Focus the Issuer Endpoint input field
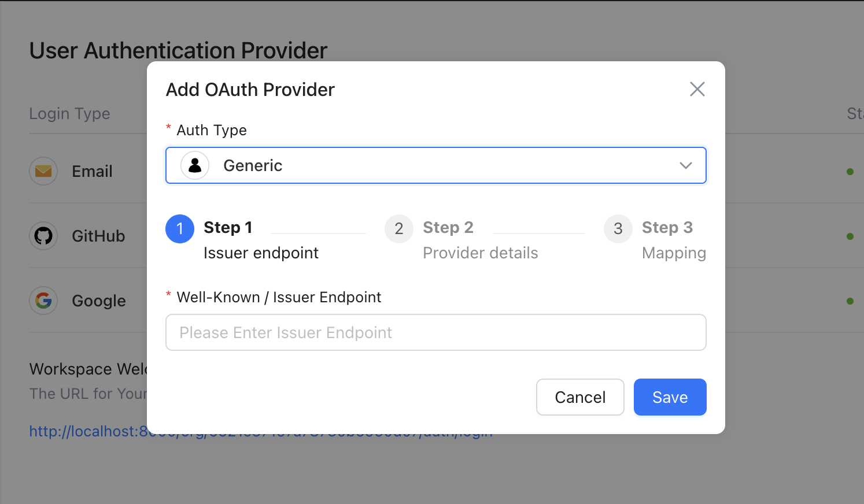The height and width of the screenshot is (504, 864). pyautogui.click(x=435, y=332)
